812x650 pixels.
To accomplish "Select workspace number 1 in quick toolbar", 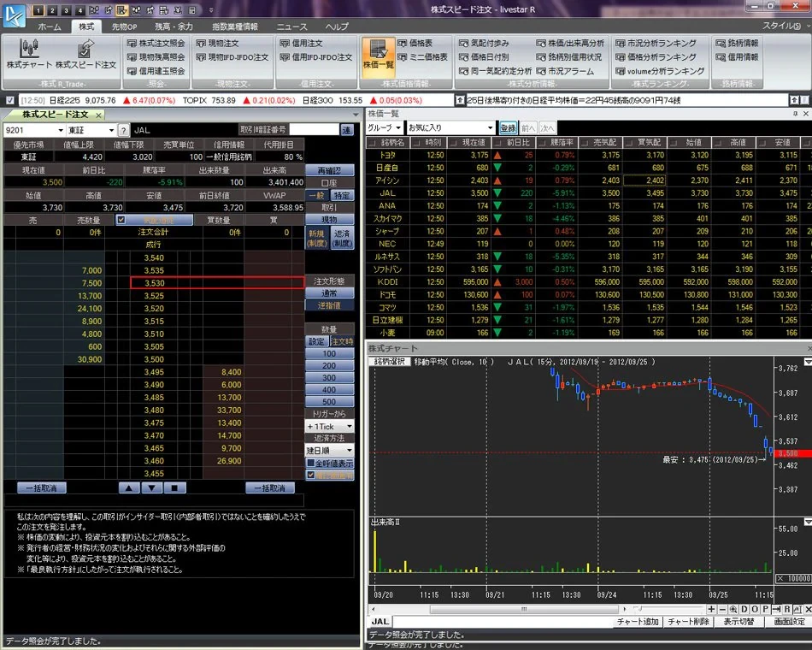I will click(39, 10).
